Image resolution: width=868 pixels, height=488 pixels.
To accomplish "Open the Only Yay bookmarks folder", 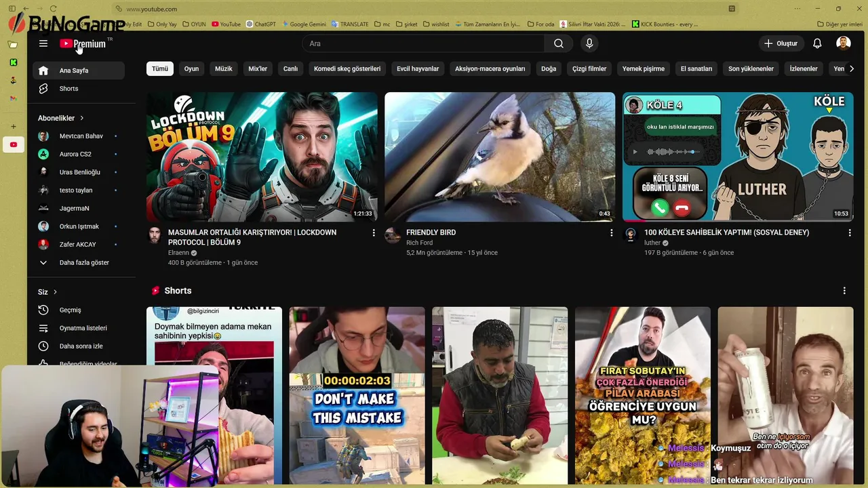I will (162, 24).
